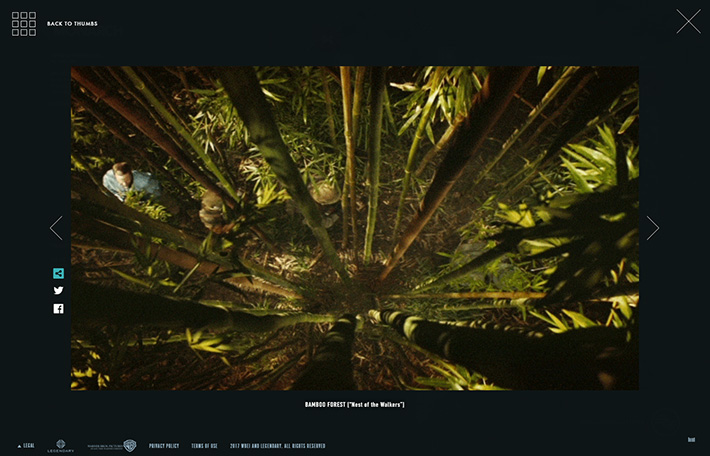Click the thumbnails grid icon
The height and width of the screenshot is (456, 710).
[x=24, y=24]
